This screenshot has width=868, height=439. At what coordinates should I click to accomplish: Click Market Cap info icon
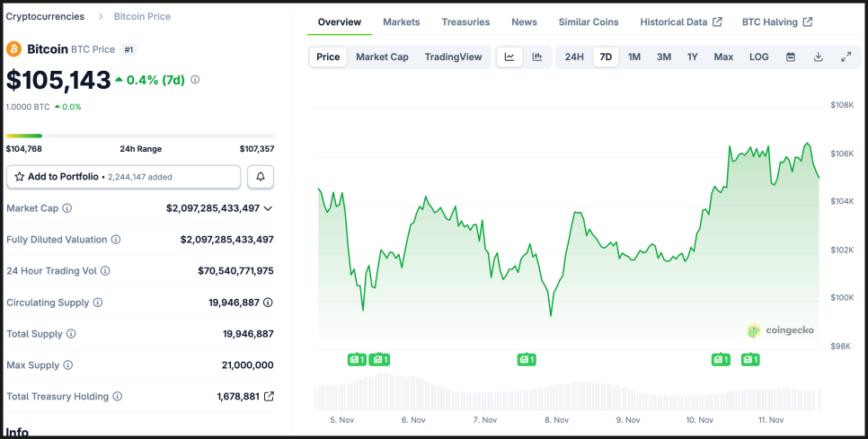(x=67, y=208)
